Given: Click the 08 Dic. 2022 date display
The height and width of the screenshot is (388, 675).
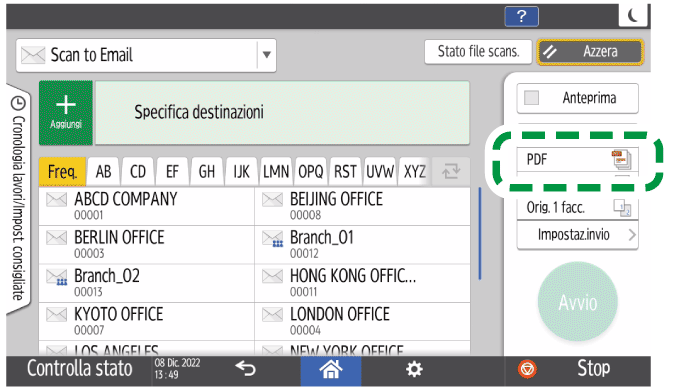Looking at the screenshot, I should pos(177,363).
